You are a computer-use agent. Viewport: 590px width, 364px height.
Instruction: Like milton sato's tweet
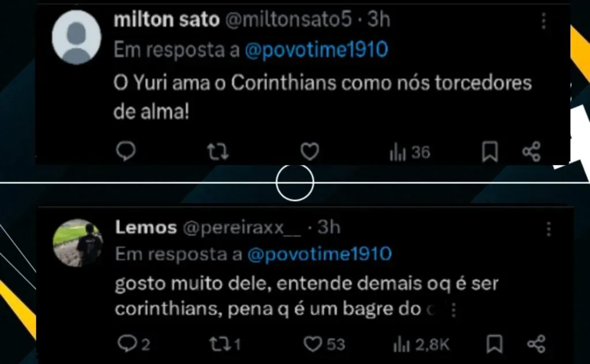coord(310,151)
